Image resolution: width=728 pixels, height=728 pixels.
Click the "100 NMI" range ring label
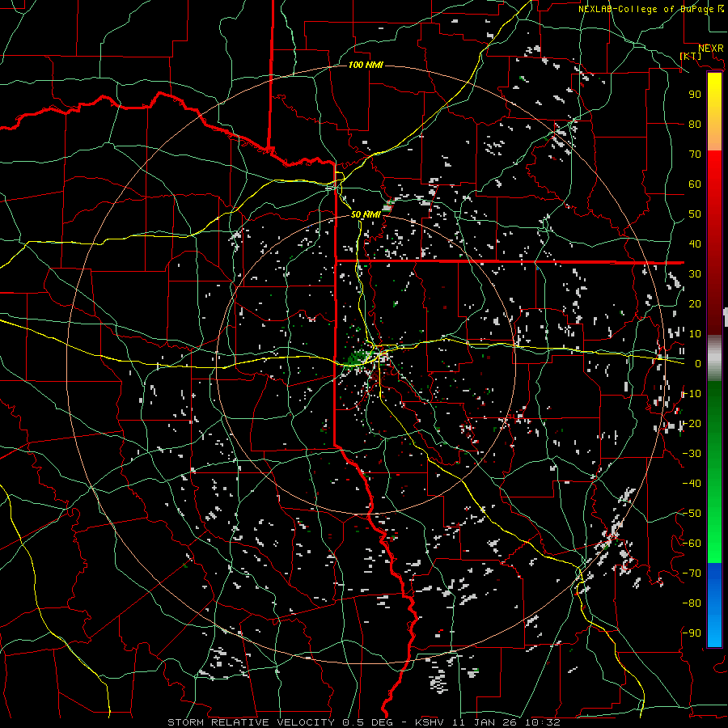coord(366,65)
